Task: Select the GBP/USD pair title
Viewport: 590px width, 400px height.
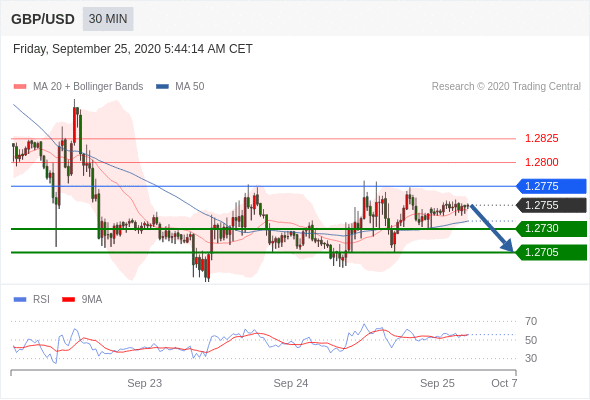Action: point(43,19)
